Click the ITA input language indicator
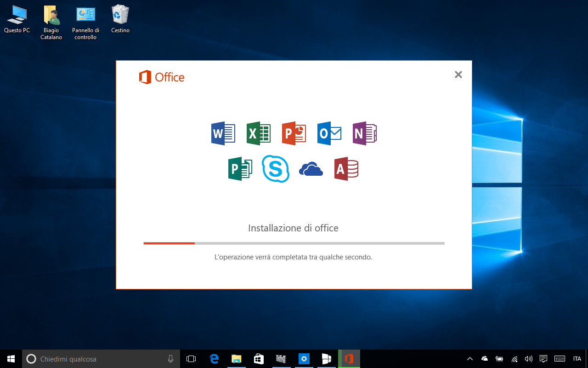588x368 pixels. tap(577, 359)
